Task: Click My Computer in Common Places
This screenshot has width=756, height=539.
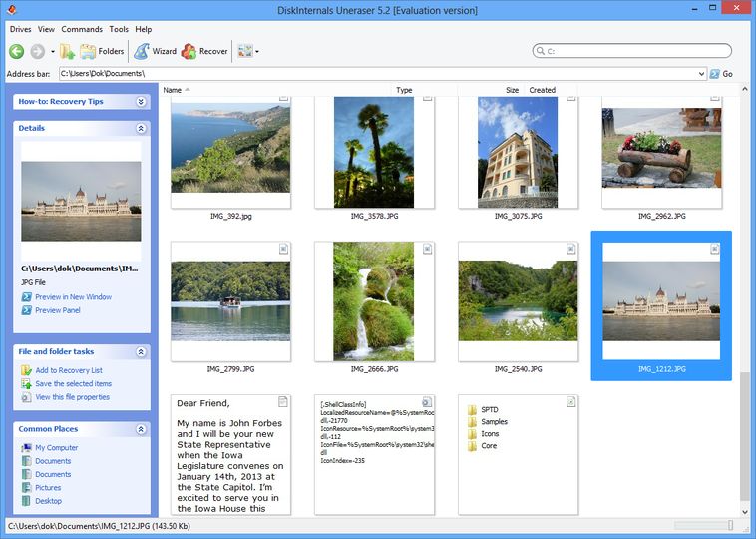Action: (56, 448)
